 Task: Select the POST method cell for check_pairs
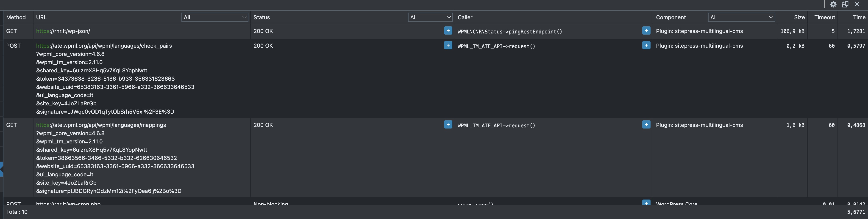14,46
